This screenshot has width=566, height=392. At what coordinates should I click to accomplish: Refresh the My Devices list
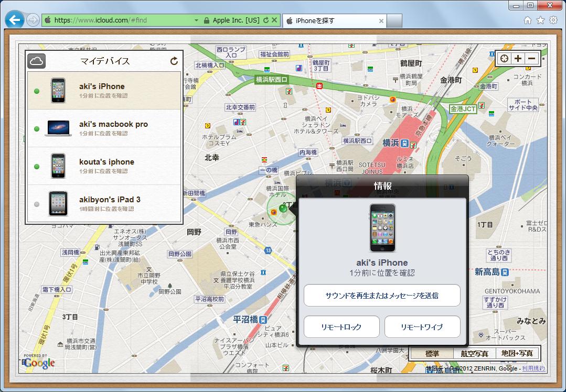pyautogui.click(x=174, y=61)
